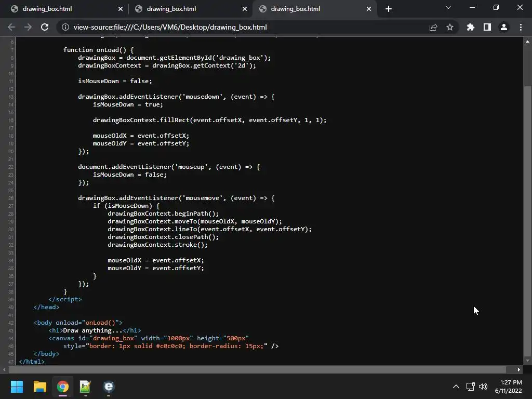The width and height of the screenshot is (532, 399).
Task: Click the canvas id drawing_box line
Action: point(149,338)
